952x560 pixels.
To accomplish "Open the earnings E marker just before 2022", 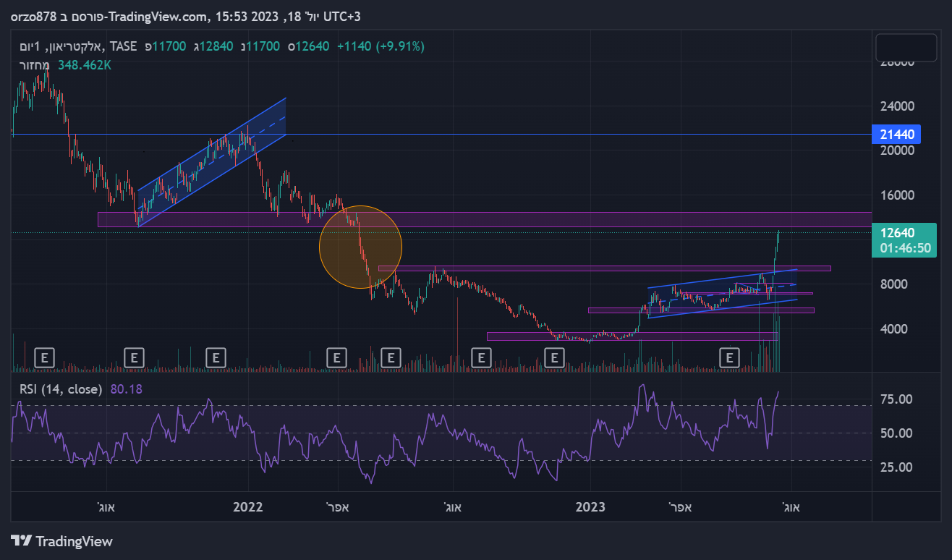I will (216, 357).
